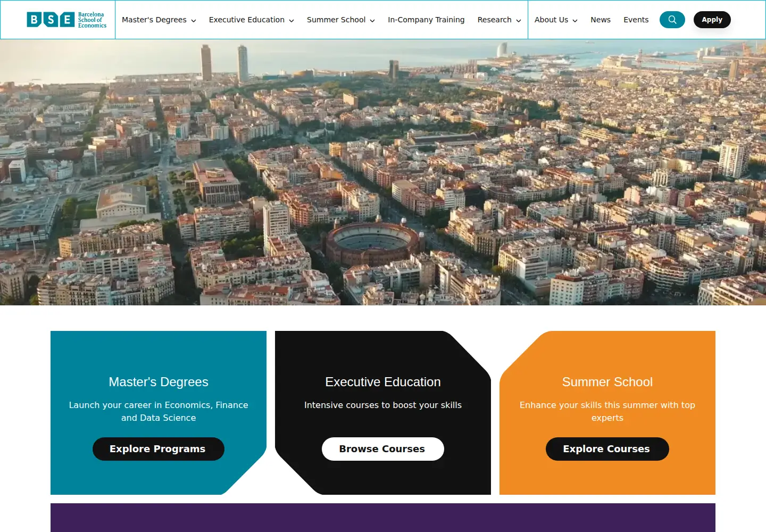Expand the Research menu
Screen dimensions: 766x532
[x=499, y=20]
